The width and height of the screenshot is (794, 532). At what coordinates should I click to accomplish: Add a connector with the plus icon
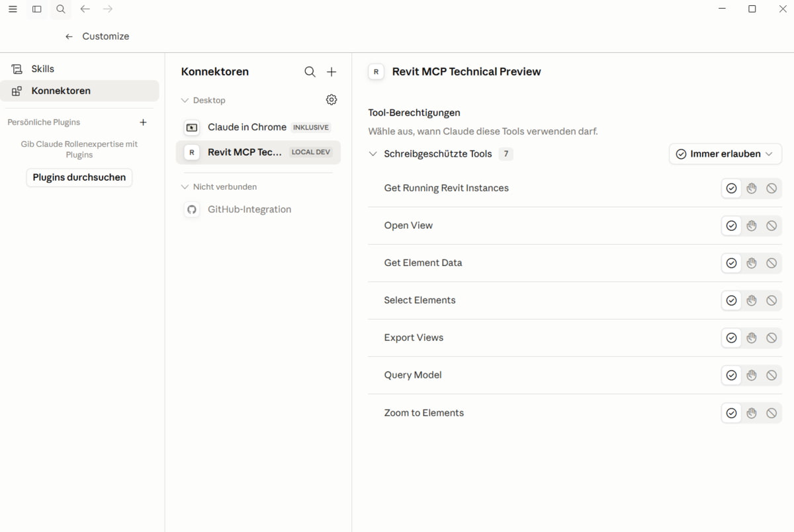click(331, 71)
